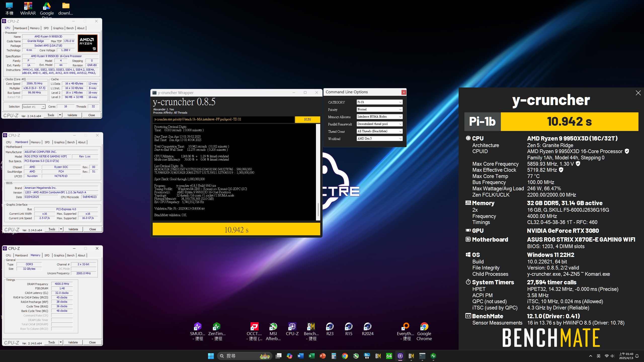
Task: Switch to ZenTimings green hexagon taskbar icon
Action: [x=433, y=356]
